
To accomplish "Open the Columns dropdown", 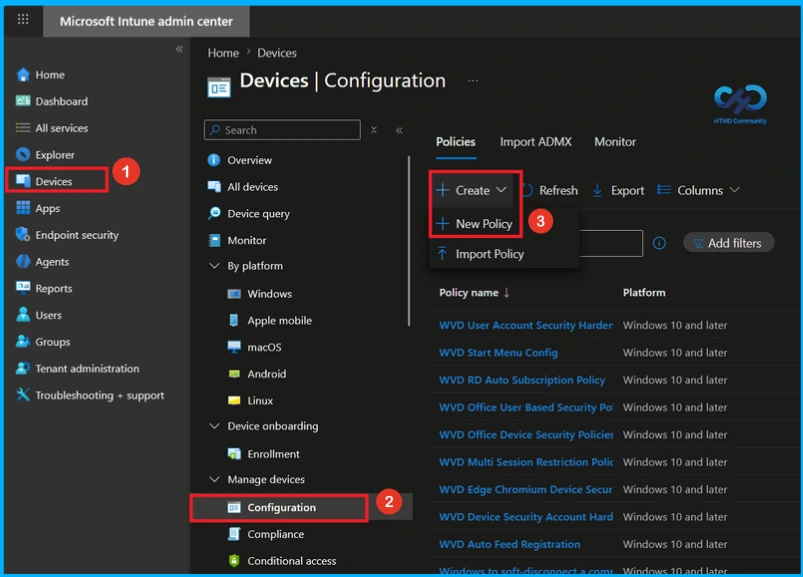I will (698, 190).
